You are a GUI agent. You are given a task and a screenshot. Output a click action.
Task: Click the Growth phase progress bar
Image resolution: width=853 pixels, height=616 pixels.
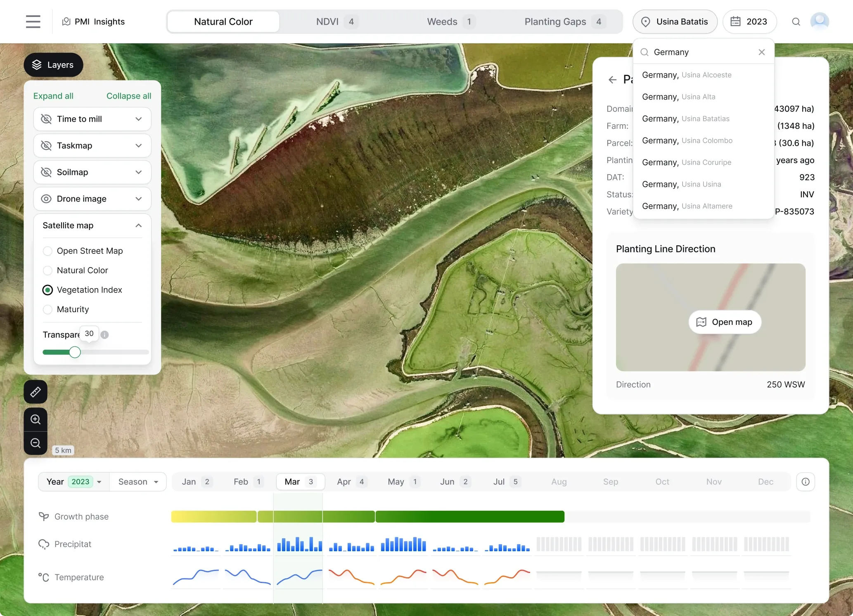click(x=490, y=516)
